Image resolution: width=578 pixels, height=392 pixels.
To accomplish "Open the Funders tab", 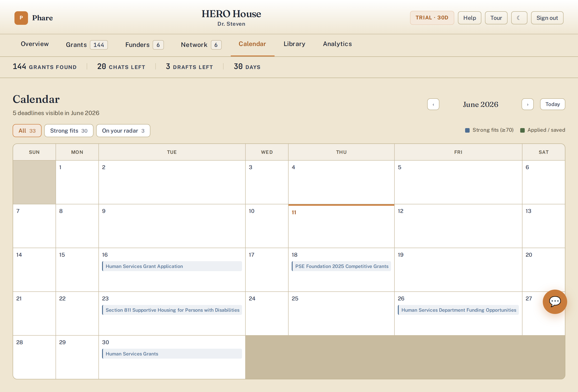I will (x=144, y=45).
